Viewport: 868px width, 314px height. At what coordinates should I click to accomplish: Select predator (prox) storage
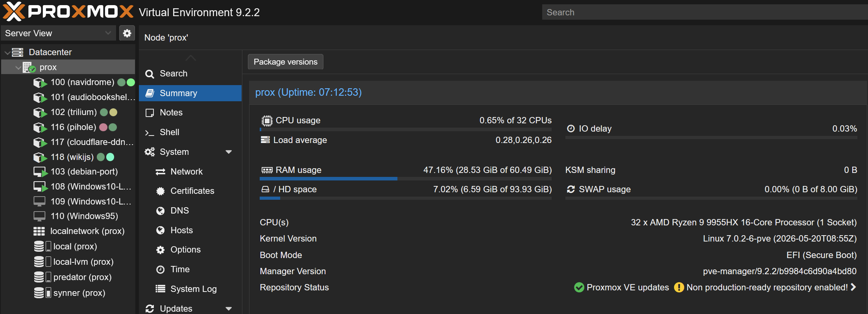coord(68,277)
